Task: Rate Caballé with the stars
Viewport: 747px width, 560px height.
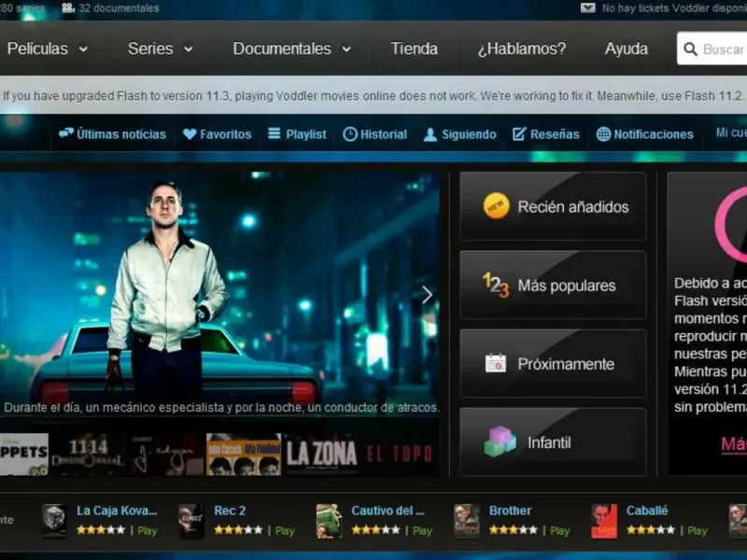Action: point(651,529)
